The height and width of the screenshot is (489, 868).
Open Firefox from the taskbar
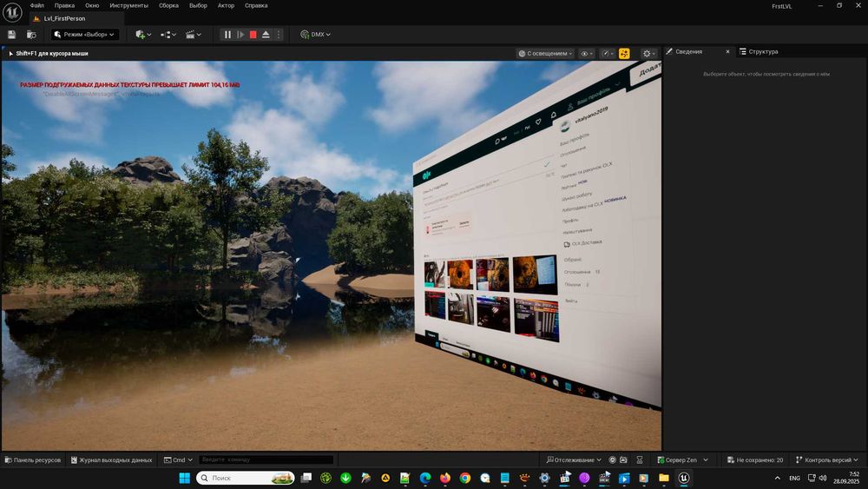click(x=445, y=478)
